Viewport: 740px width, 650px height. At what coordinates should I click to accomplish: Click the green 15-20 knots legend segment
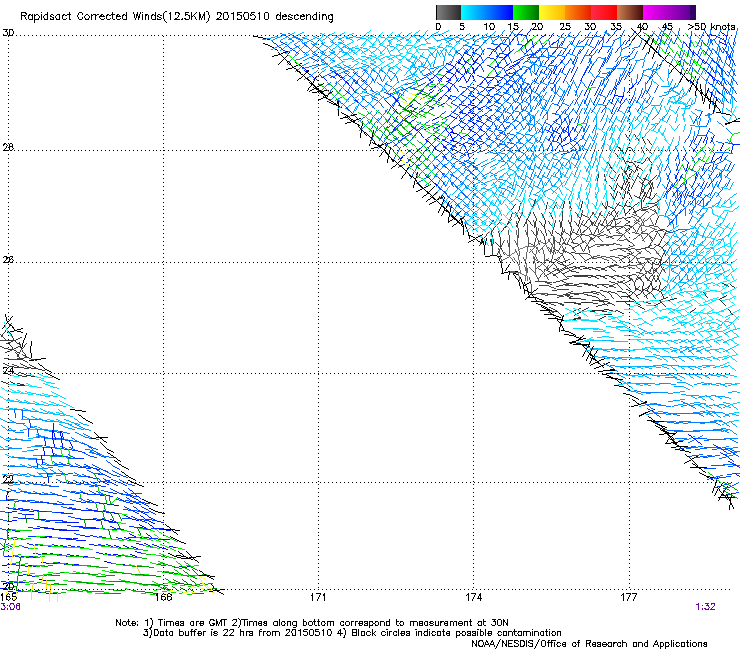coord(526,12)
